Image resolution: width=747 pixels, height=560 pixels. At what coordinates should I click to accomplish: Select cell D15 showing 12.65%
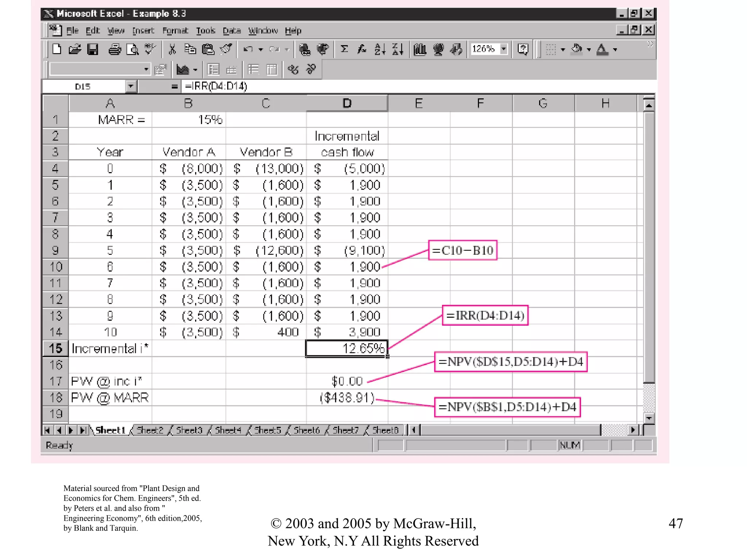(347, 349)
